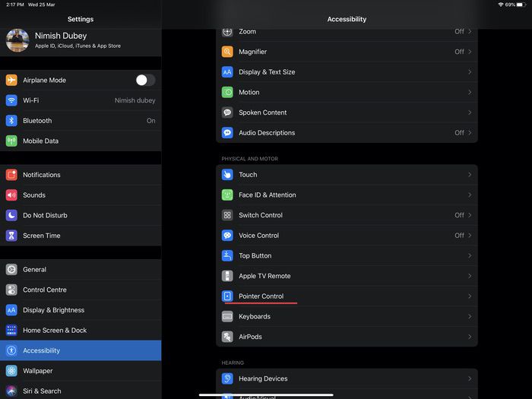532x399 pixels.
Task: Open Voice Control settings label
Action: [259, 236]
